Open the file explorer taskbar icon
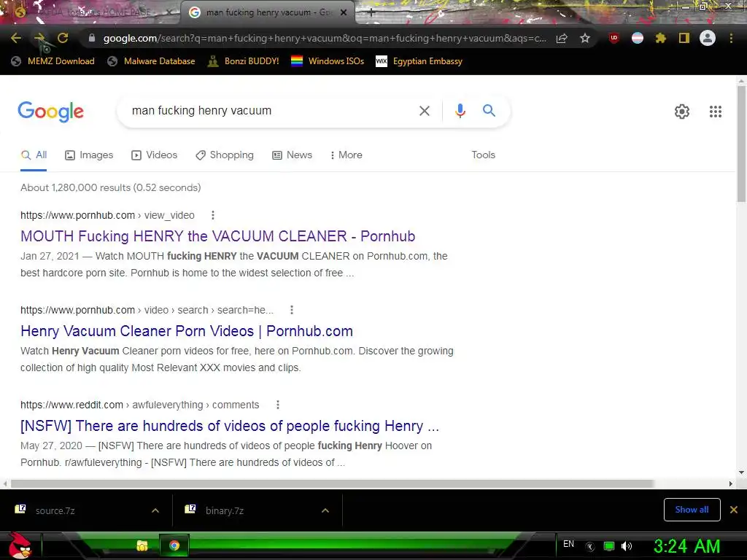 [x=142, y=545]
